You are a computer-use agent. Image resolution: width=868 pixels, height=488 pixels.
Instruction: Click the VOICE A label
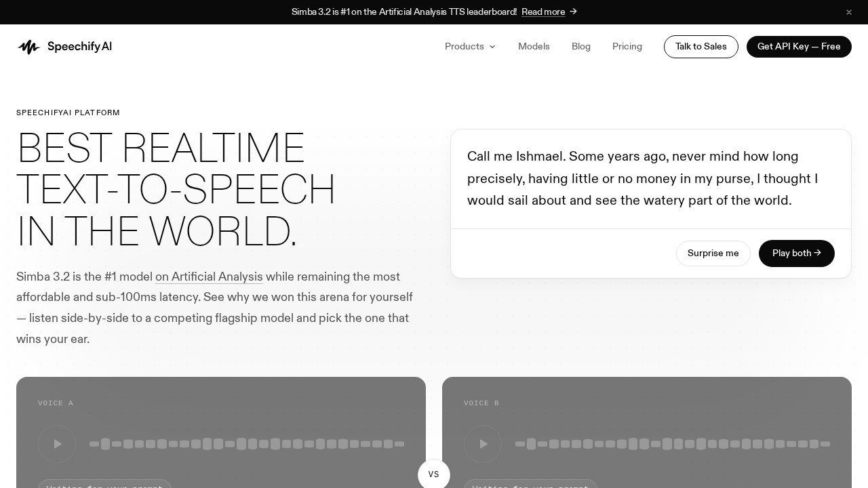[x=56, y=403]
